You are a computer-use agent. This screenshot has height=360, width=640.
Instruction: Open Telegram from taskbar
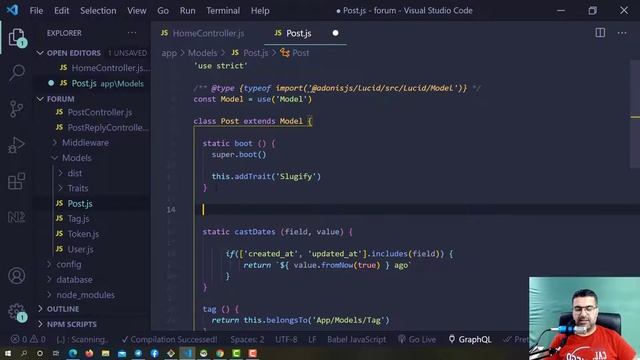point(138,353)
